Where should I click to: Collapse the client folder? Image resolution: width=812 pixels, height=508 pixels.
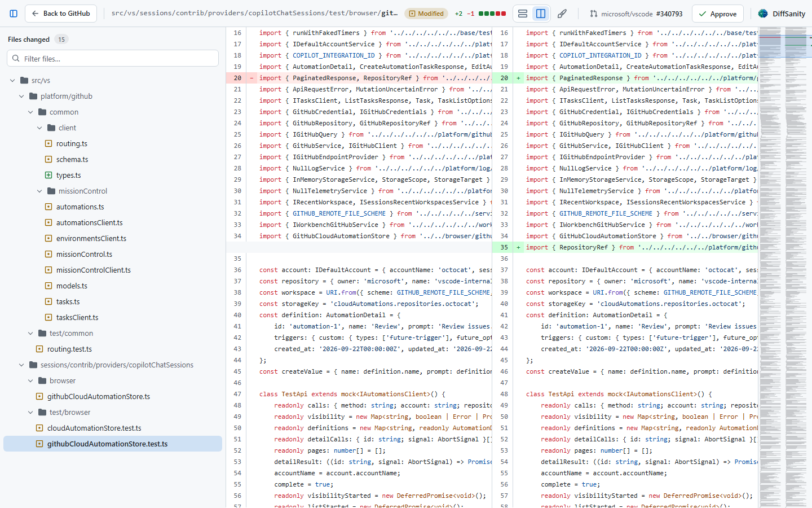point(39,128)
